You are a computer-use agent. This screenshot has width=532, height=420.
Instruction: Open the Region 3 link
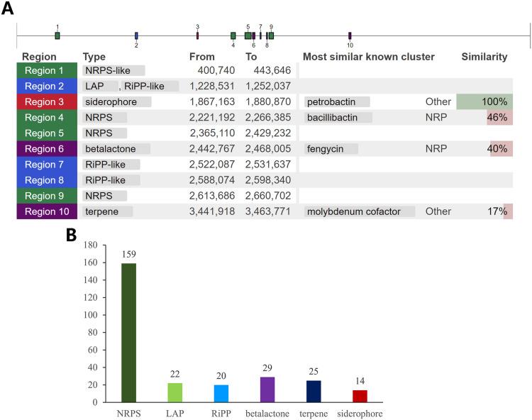coord(47,101)
